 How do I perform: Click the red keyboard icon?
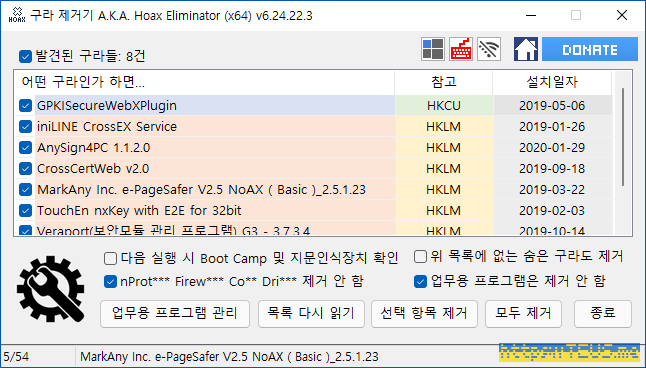461,49
